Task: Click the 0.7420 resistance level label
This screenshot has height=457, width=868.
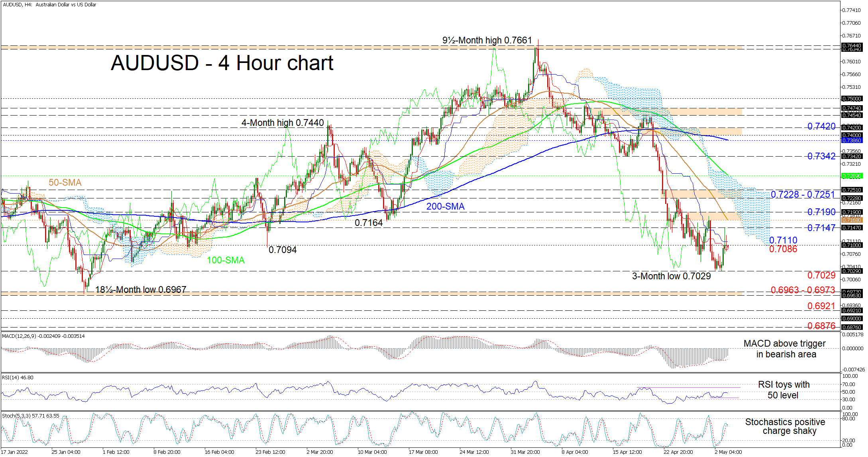Action: pos(821,126)
